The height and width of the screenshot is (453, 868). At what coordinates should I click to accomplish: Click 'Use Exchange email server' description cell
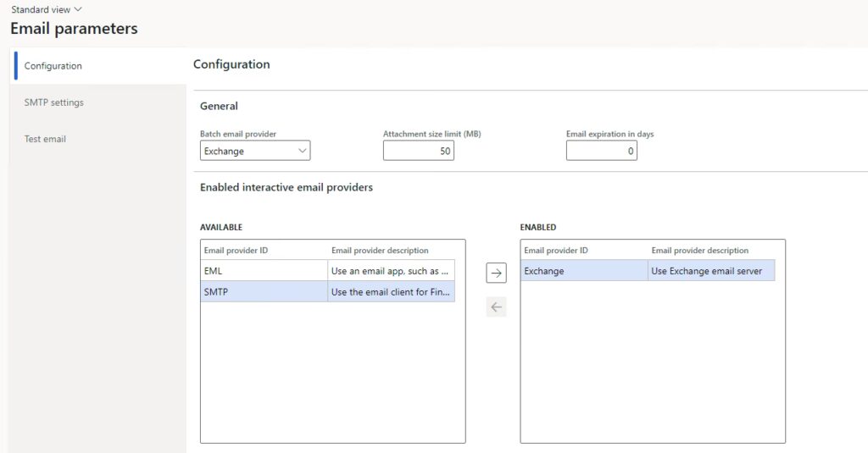(x=710, y=271)
